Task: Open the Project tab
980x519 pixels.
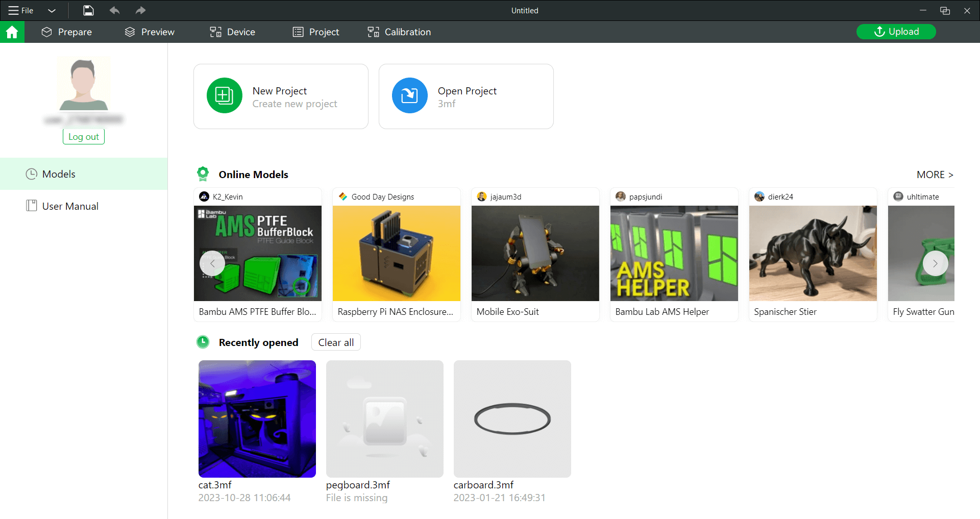Action: pos(316,32)
